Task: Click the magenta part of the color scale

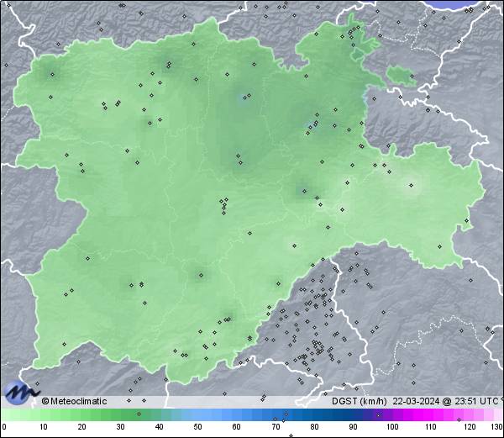Action: [x=424, y=414]
